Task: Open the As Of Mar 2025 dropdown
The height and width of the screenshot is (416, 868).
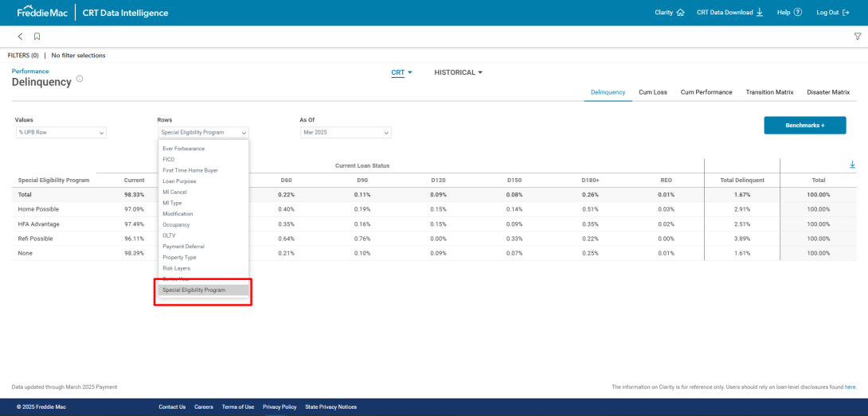Action: coord(346,133)
